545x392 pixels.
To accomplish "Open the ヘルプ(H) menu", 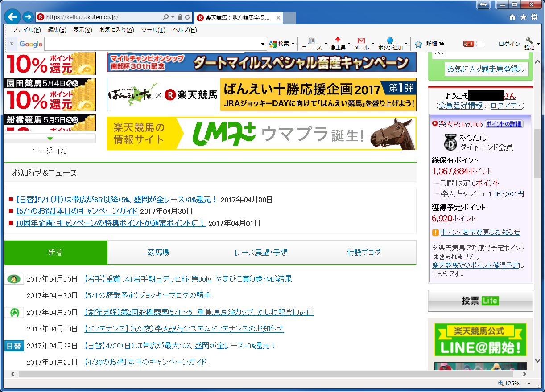I will coord(185,30).
